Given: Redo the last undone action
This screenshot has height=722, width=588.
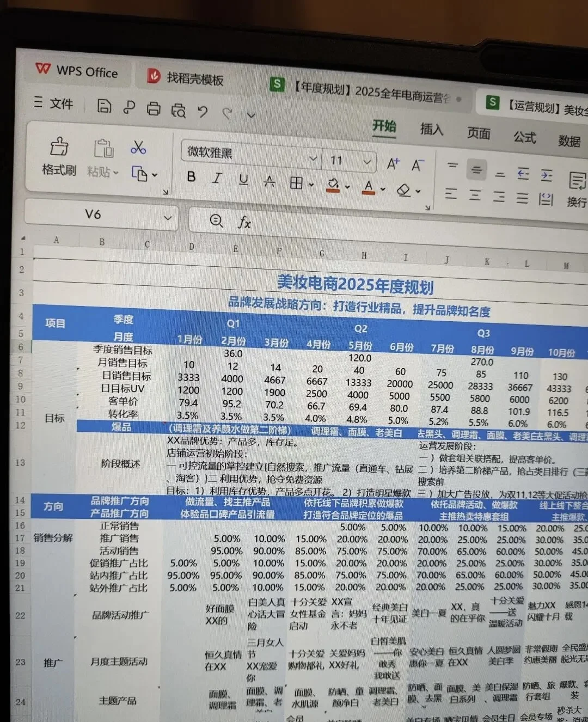Looking at the screenshot, I should tap(227, 113).
